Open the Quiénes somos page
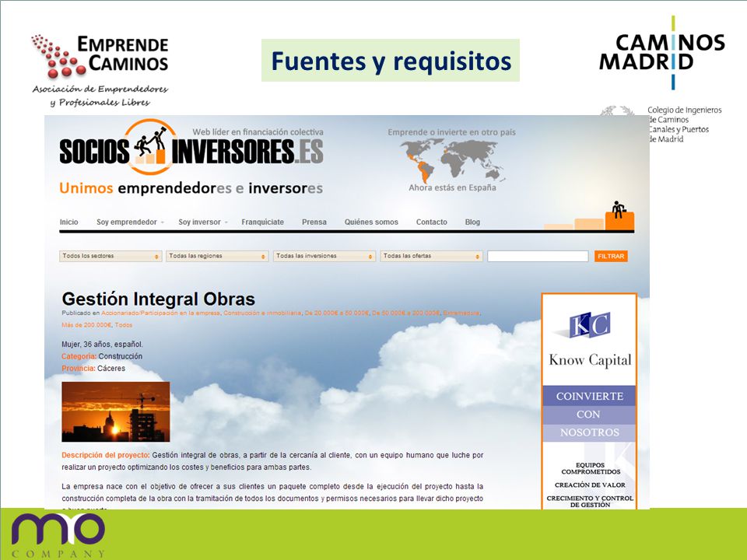This screenshot has height=560, width=747. click(371, 222)
